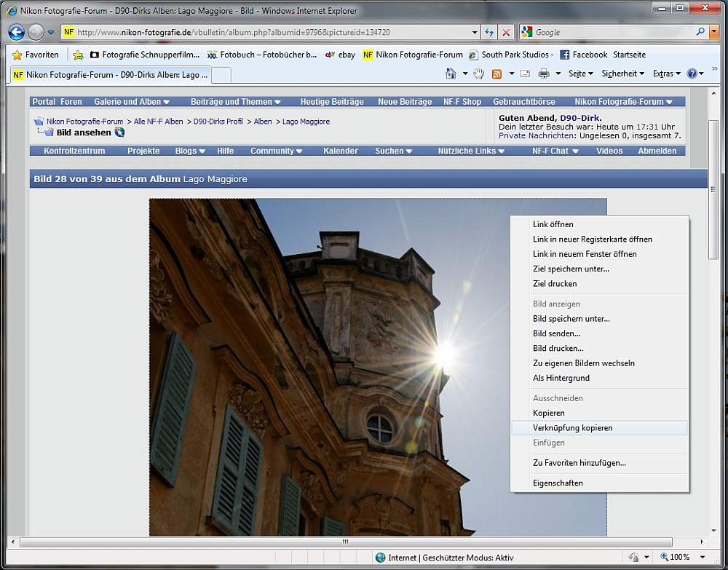Click the blue Help question mark icon
The width and height of the screenshot is (728, 570).
pyautogui.click(x=692, y=74)
